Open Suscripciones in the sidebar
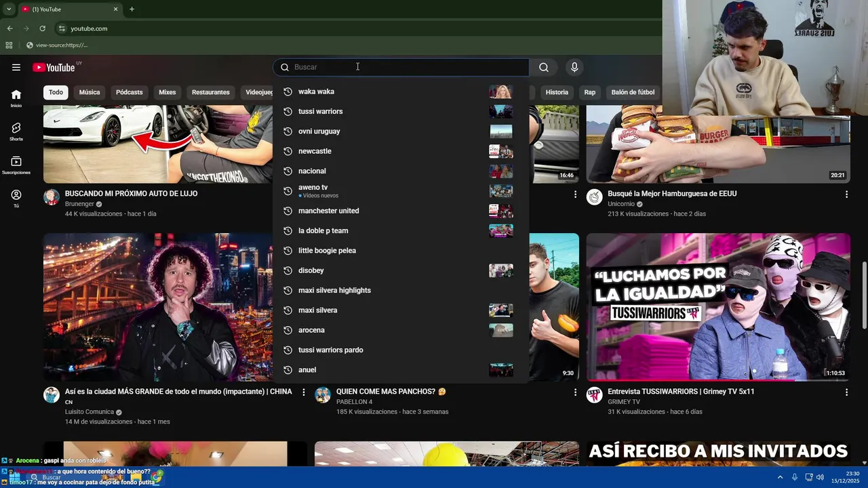This screenshot has width=868, height=488. (16, 165)
